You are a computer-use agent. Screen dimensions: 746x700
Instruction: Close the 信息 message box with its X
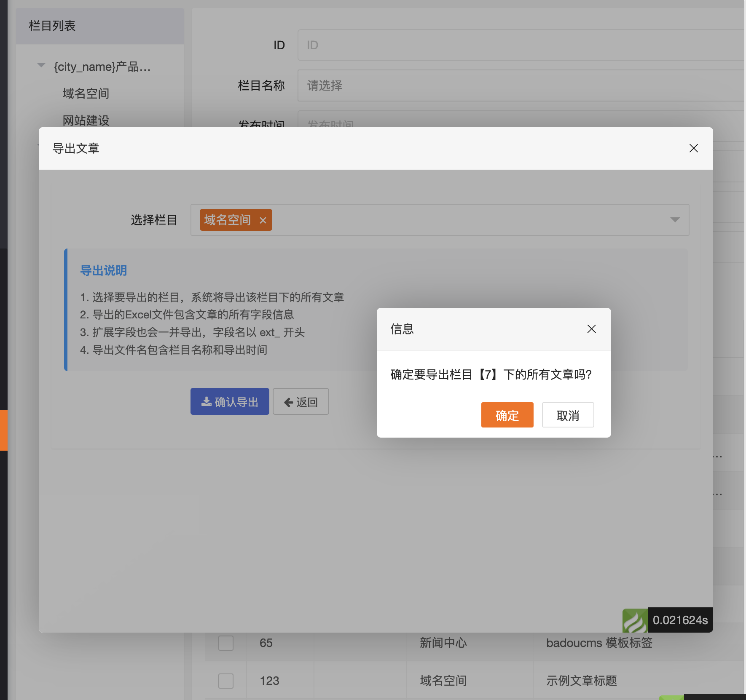(x=591, y=329)
